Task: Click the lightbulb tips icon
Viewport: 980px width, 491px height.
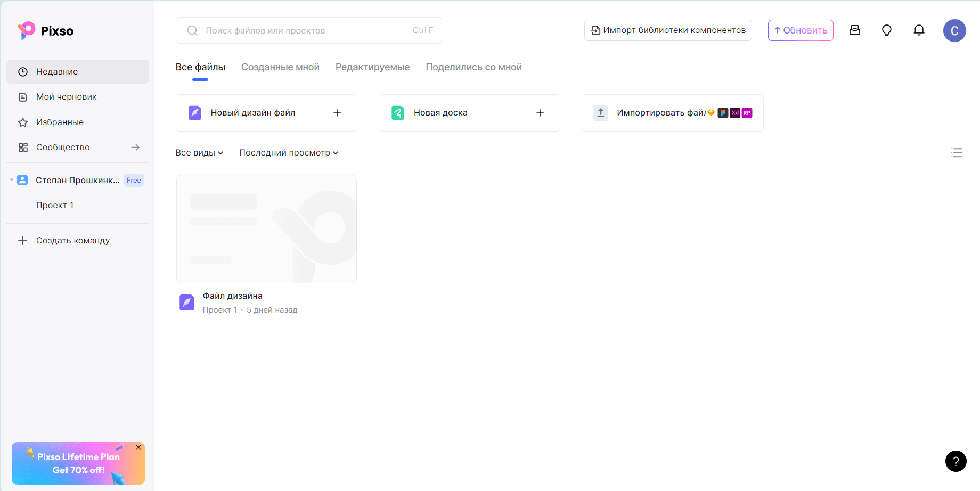Action: click(x=887, y=30)
